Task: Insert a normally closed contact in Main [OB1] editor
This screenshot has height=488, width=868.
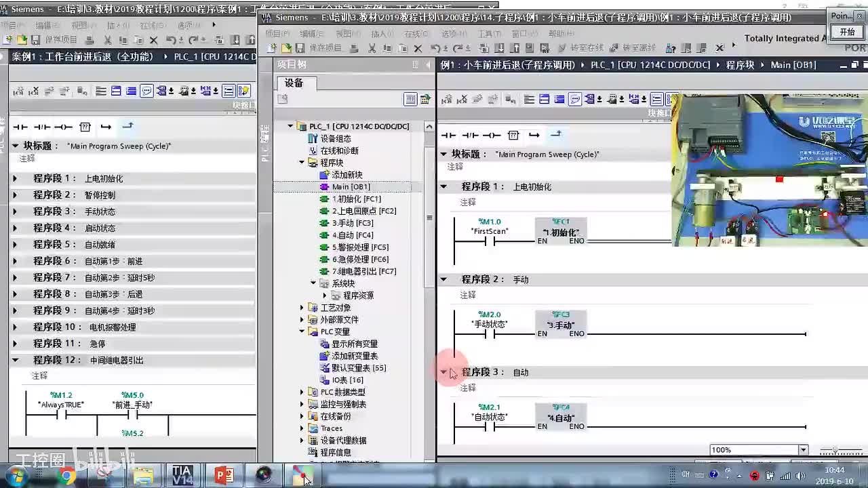Action: click(470, 135)
